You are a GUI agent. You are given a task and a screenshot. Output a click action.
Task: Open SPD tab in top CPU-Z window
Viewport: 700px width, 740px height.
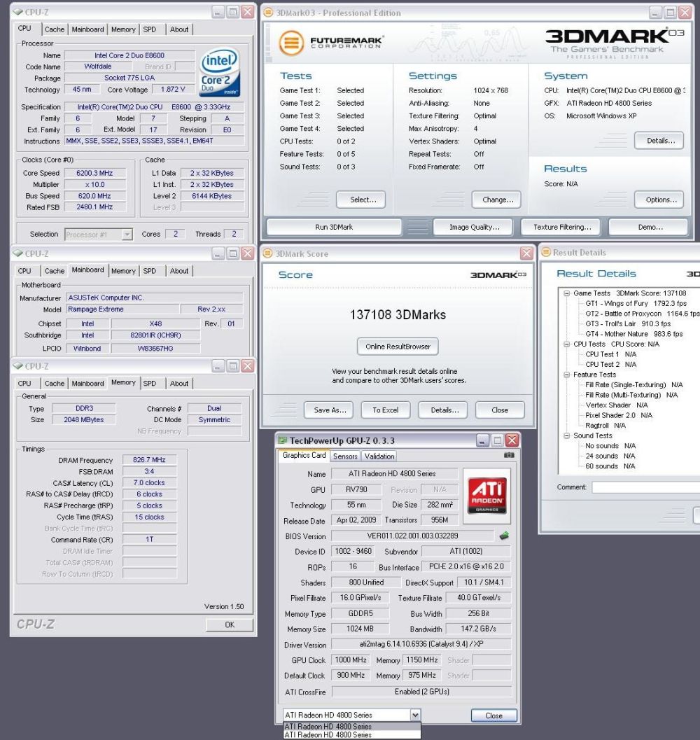click(150, 29)
